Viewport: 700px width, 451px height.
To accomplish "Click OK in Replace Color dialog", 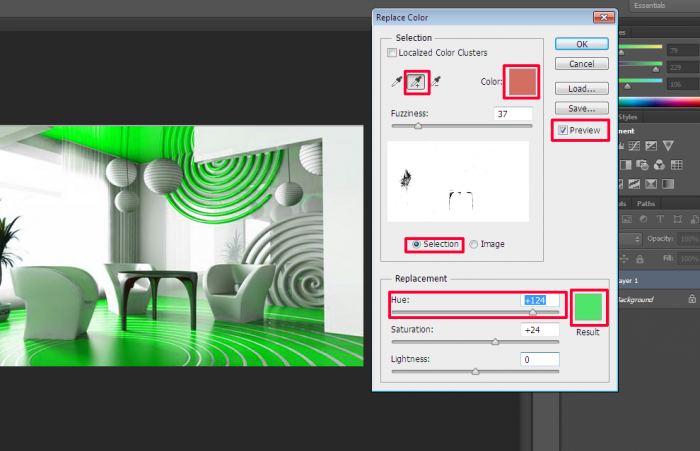I will pos(582,44).
